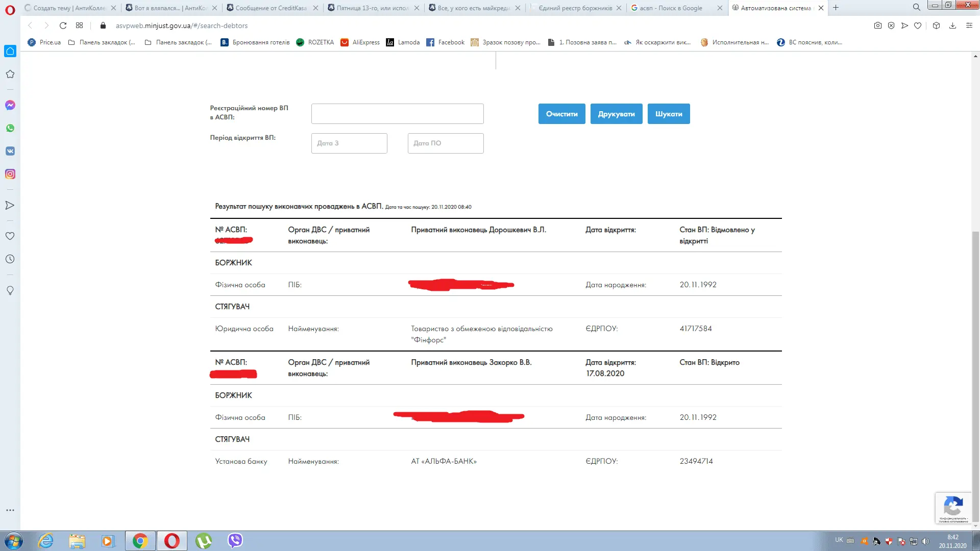The width and height of the screenshot is (980, 551).
Task: Open sidebar three-dots setup menu
Action: click(x=10, y=510)
